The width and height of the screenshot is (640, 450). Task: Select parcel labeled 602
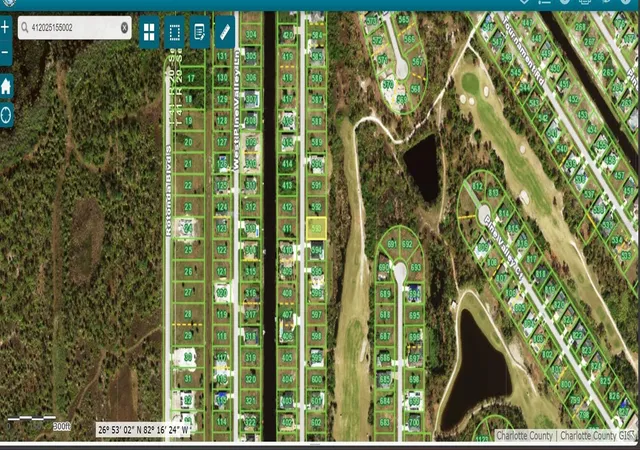click(x=317, y=422)
